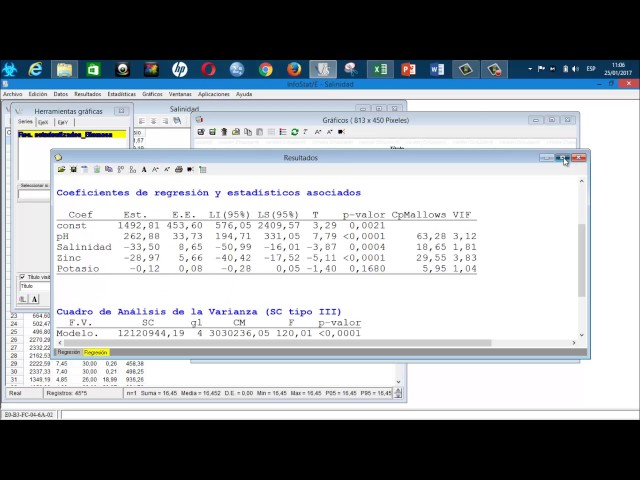Increase font size in Gráficos toolbar
The height and width of the screenshot is (480, 640).
pyautogui.click(x=318, y=132)
